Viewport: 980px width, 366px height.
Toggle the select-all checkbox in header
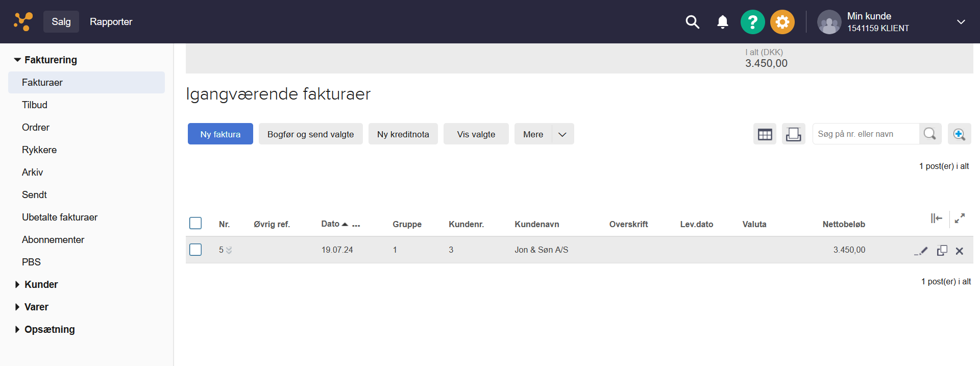click(195, 224)
